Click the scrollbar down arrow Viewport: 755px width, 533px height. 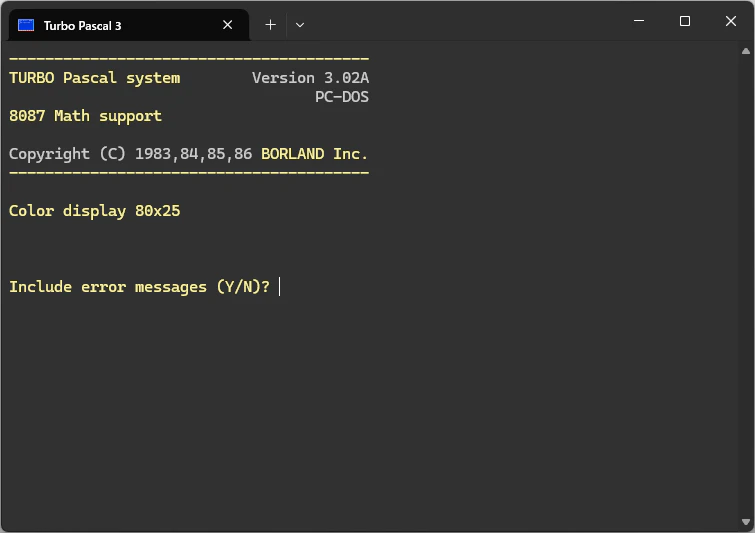click(746, 522)
